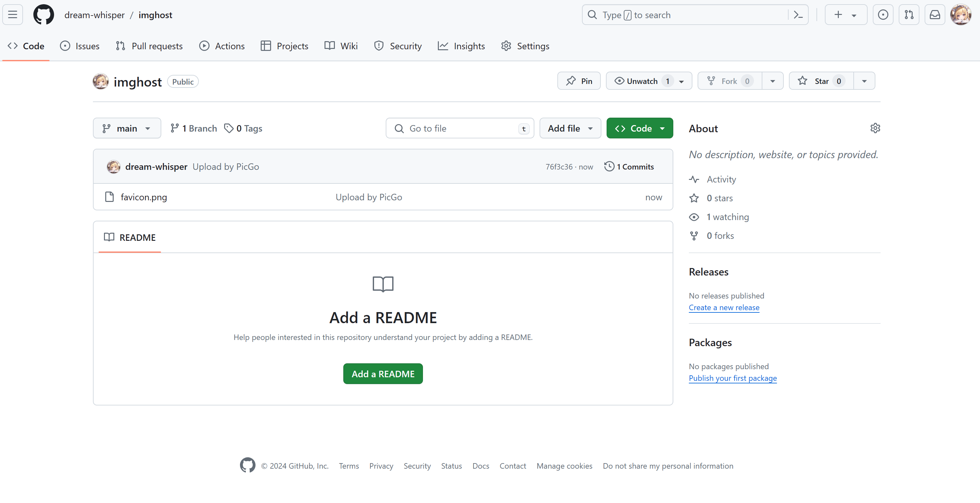The width and height of the screenshot is (980, 503).
Task: Open the notifications inbox icon
Action: coord(935,15)
